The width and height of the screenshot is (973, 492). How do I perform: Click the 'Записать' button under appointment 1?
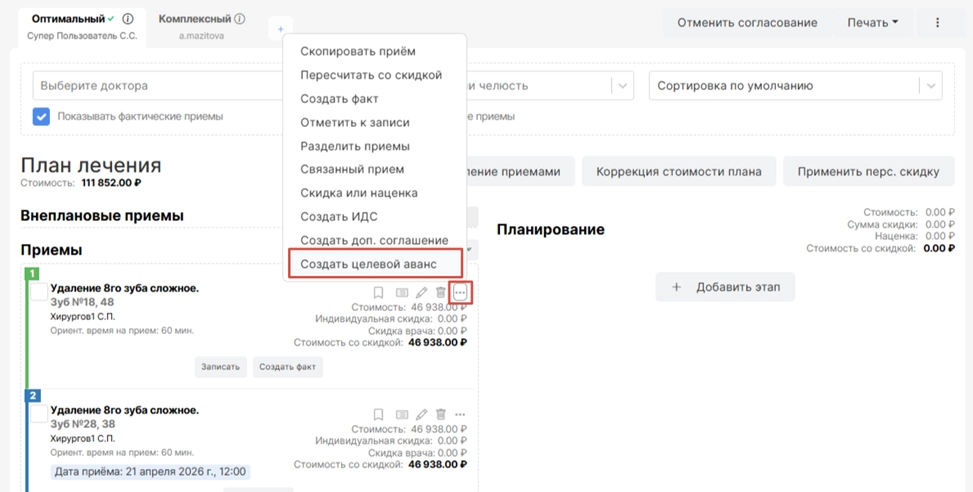point(220,367)
